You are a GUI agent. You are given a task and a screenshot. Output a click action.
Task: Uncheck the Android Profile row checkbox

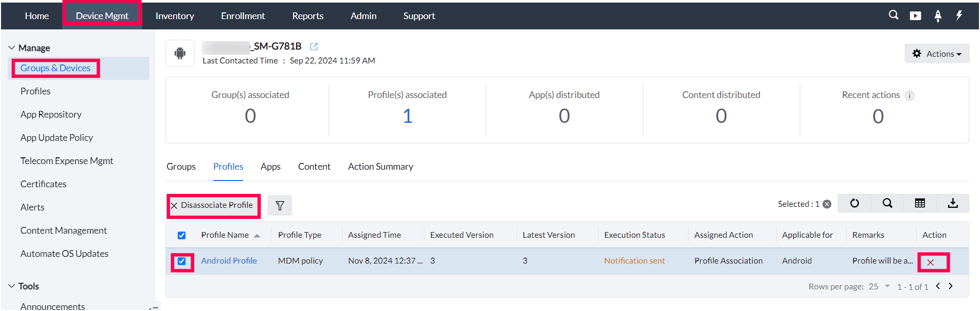click(182, 261)
